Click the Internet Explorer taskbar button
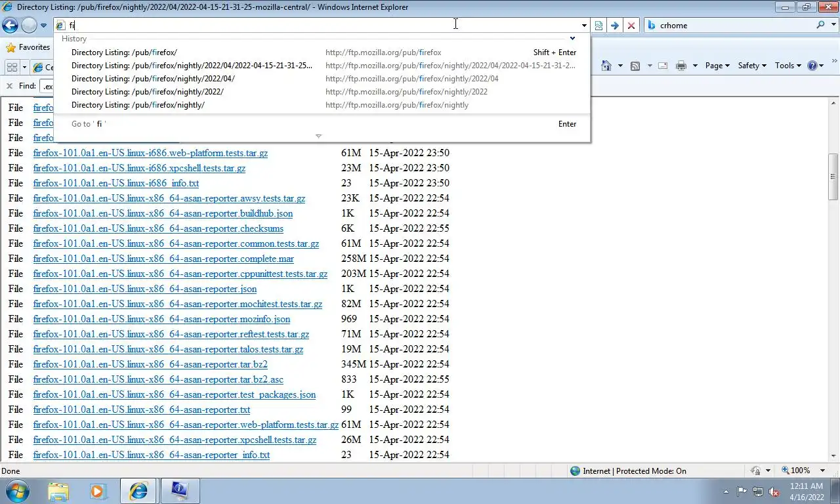The width and height of the screenshot is (840, 504). pyautogui.click(x=138, y=491)
